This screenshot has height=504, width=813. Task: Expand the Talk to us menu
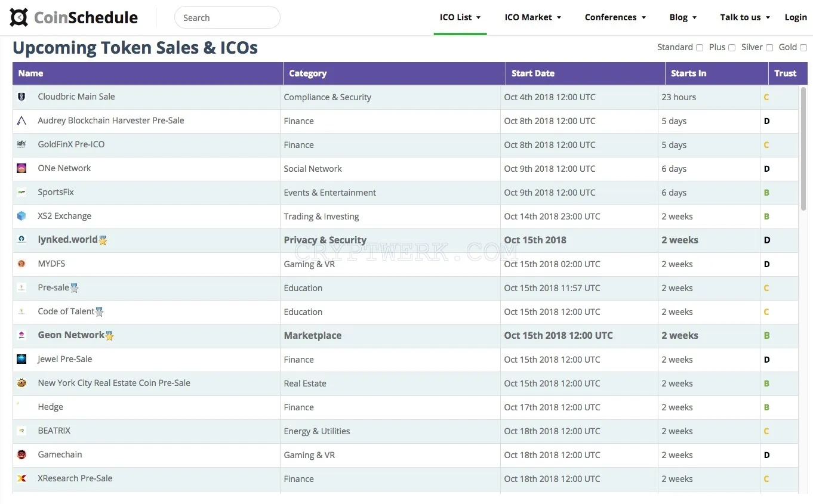(x=745, y=17)
